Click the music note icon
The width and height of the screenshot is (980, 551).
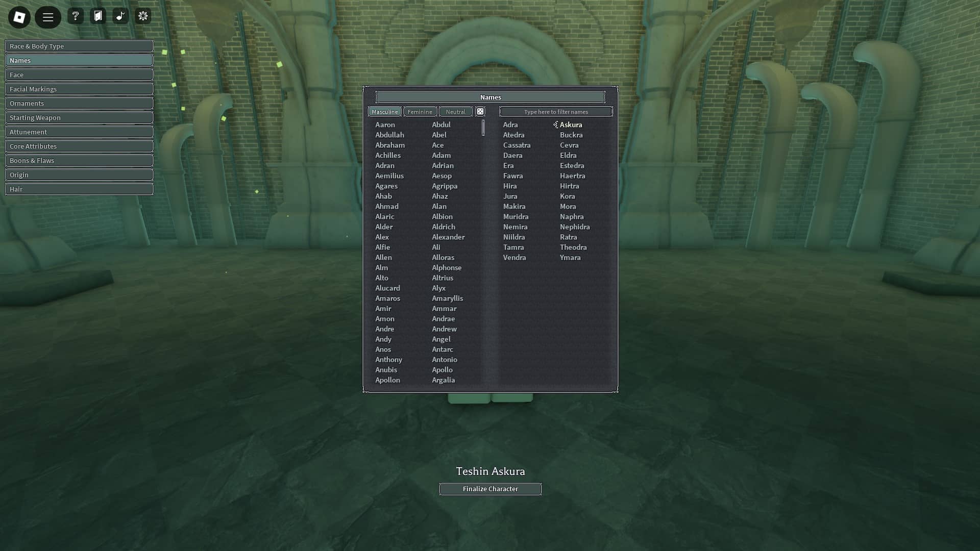121,16
